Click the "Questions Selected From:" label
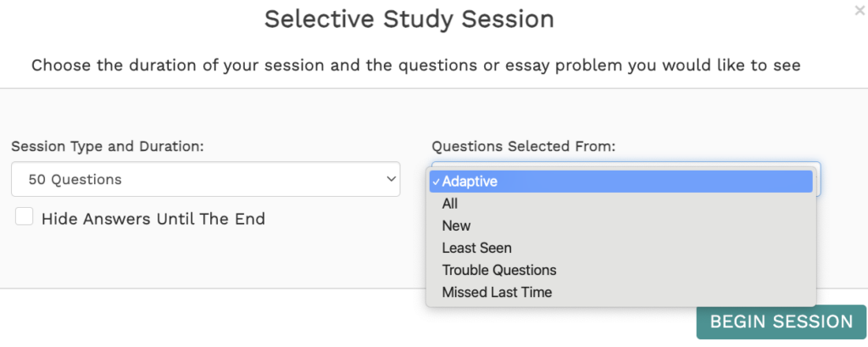This screenshot has width=868, height=347. [x=523, y=146]
